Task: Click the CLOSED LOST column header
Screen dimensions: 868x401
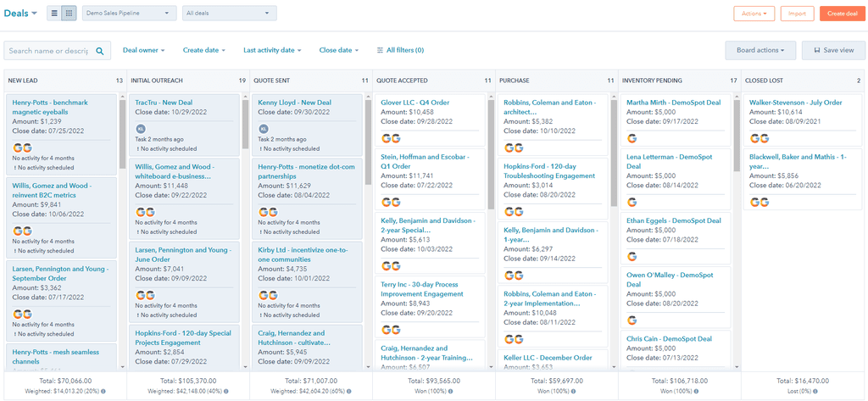Action: coord(803,81)
